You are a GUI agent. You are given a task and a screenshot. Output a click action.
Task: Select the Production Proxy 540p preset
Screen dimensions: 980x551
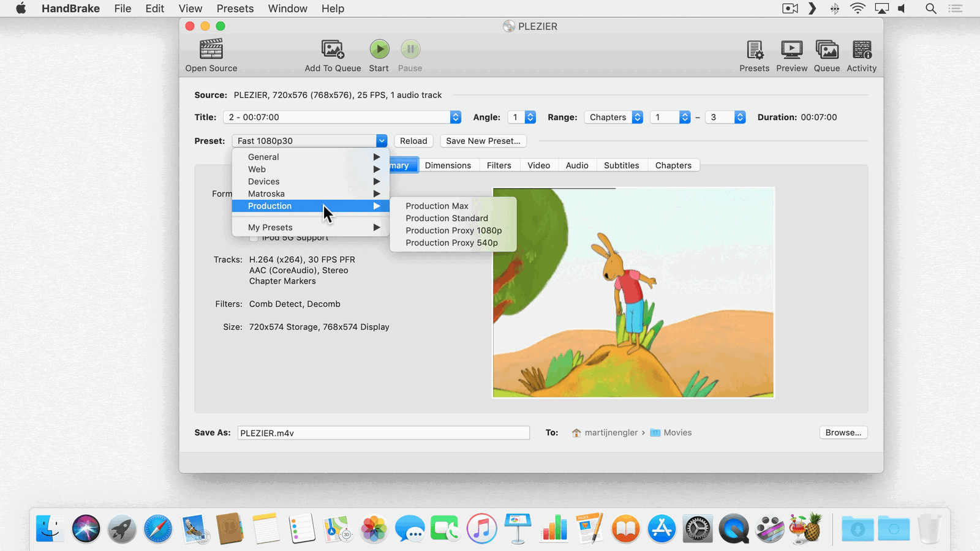point(453,243)
